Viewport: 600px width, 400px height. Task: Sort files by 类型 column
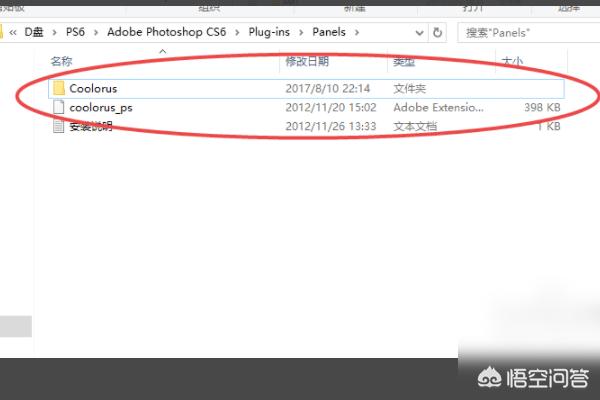tap(404, 61)
